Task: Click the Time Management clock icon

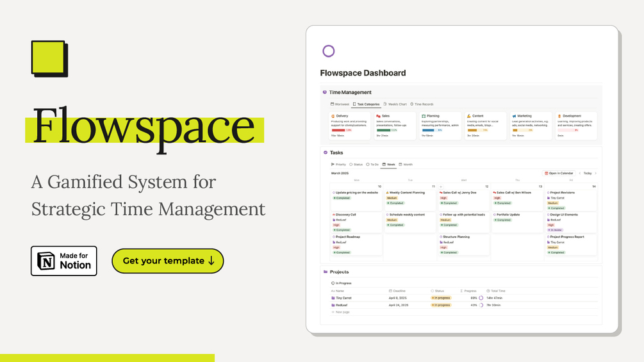Action: point(324,92)
